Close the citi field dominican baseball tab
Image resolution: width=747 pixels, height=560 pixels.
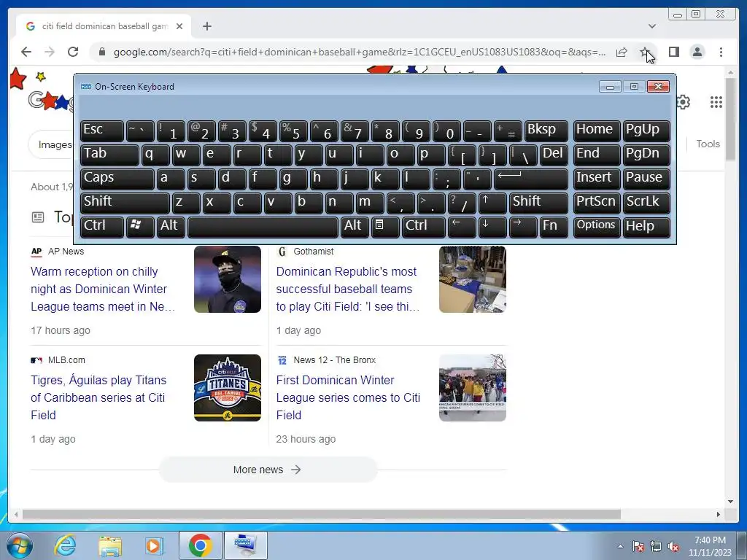click(179, 26)
